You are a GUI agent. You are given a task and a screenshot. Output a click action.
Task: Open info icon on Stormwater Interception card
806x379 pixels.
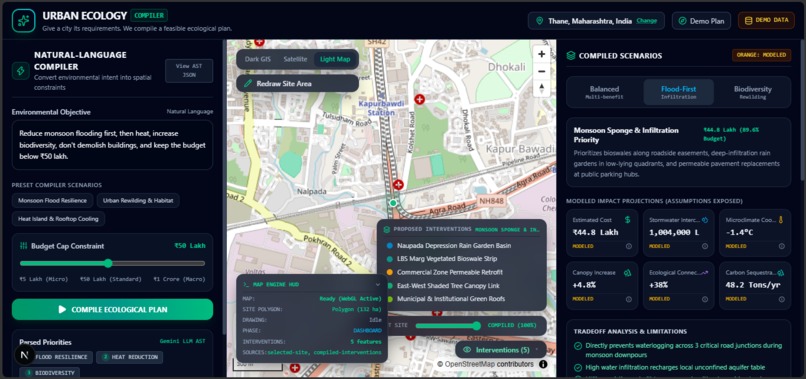(705, 246)
